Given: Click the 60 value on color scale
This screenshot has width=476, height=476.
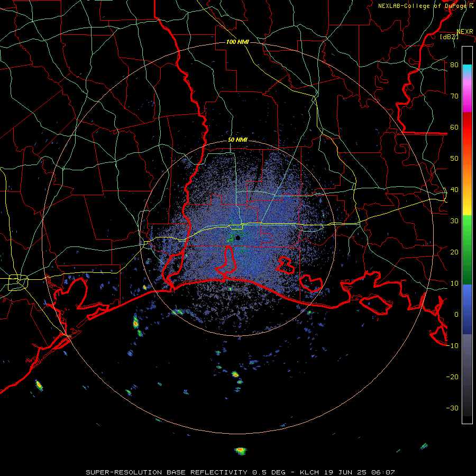Looking at the screenshot, I should [454, 127].
